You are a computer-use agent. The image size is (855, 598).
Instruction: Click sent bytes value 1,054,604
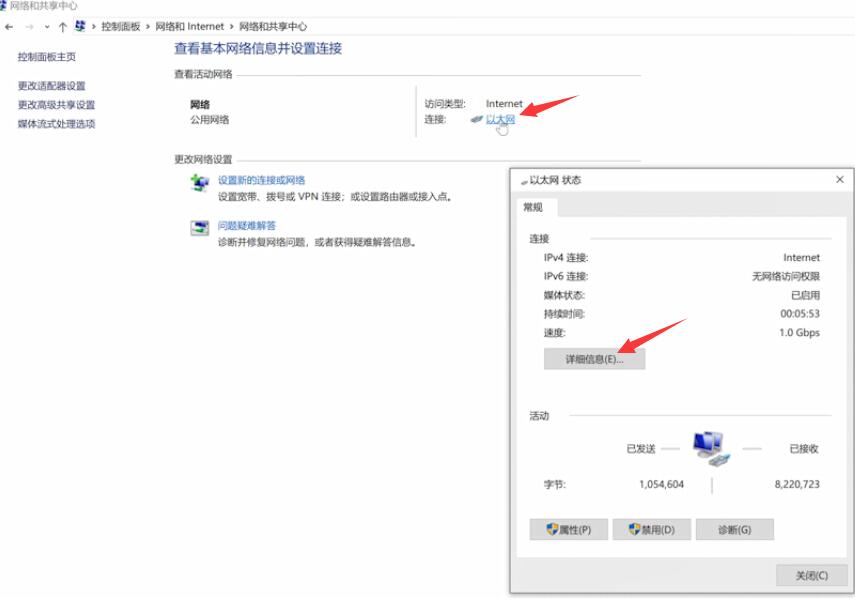(661, 484)
